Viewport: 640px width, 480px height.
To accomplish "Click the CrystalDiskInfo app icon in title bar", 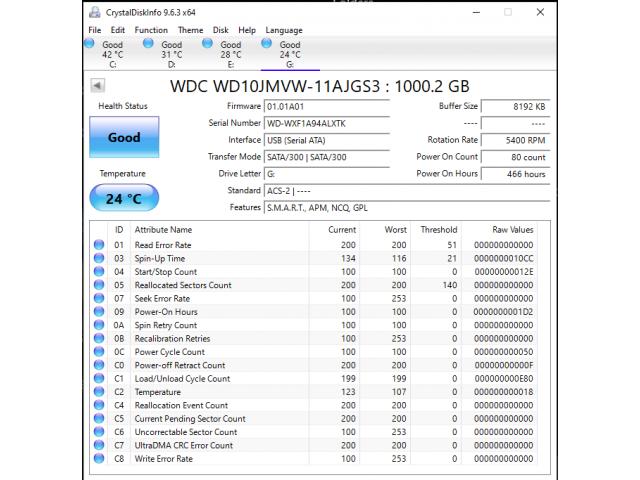I will (93, 13).
